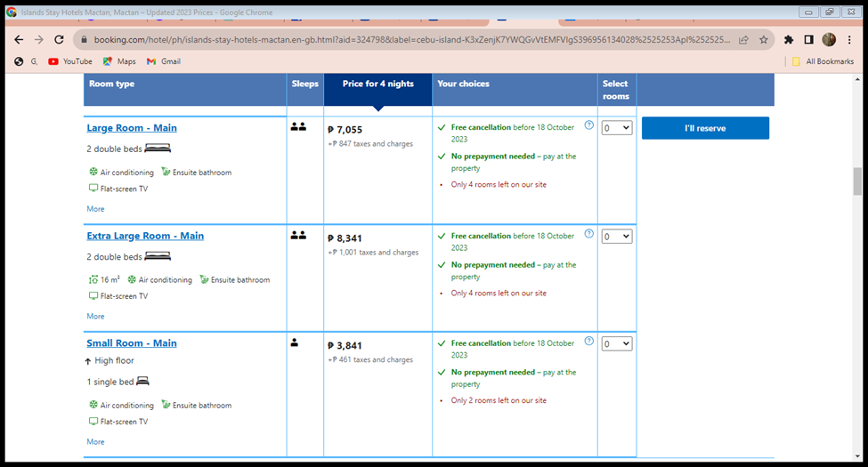Click the address bar URL field
Image resolution: width=868 pixels, height=467 pixels.
(x=411, y=40)
